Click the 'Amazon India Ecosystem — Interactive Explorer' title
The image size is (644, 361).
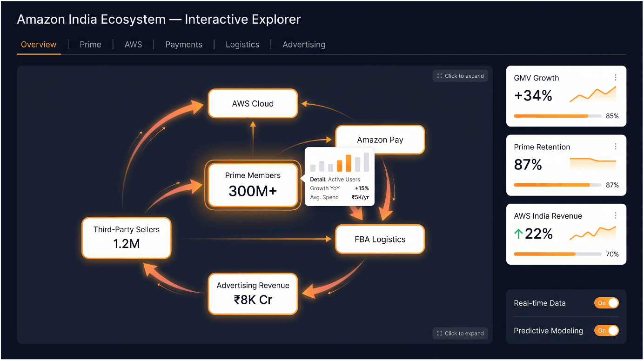click(159, 20)
